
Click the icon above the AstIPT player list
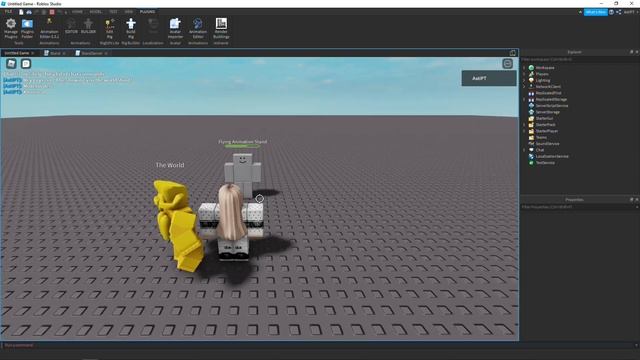point(507,64)
